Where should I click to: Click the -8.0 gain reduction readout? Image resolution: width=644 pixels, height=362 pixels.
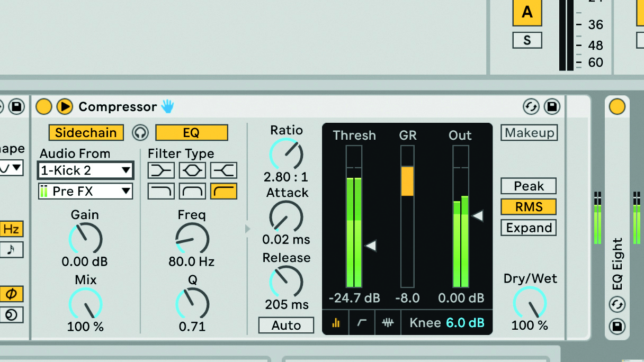pyautogui.click(x=408, y=298)
